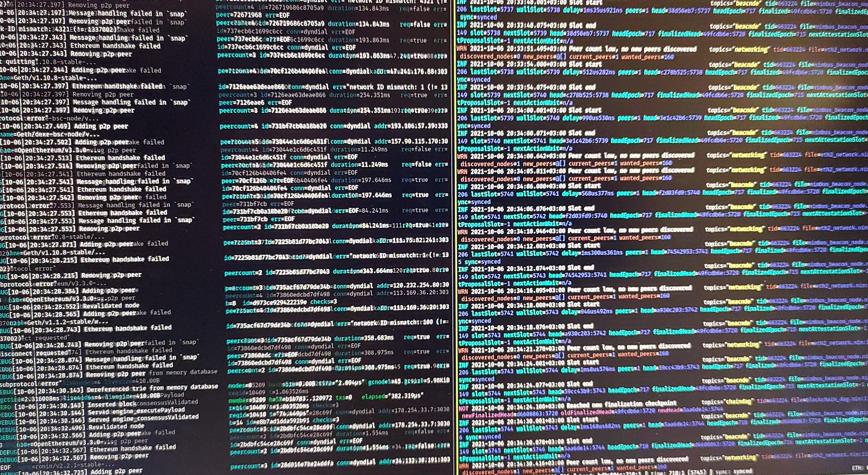This screenshot has height=475, width=868.
Task: Select 'addr=157.90.115.170:30' in middle pane
Action: click(x=411, y=141)
